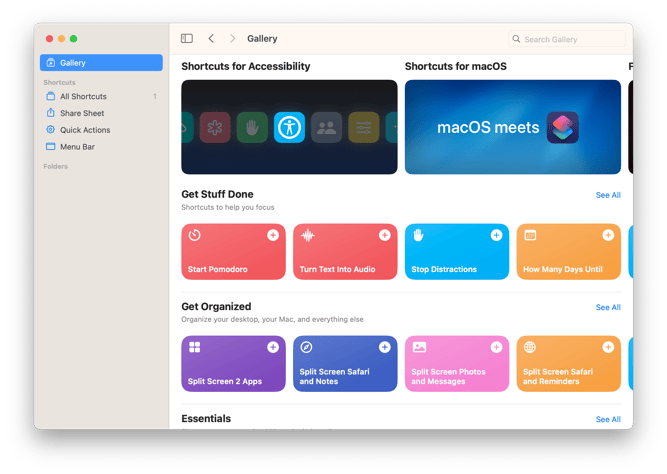Click the globe icon on Safari and Reminders
This screenshot has height=474, width=667.
(530, 347)
